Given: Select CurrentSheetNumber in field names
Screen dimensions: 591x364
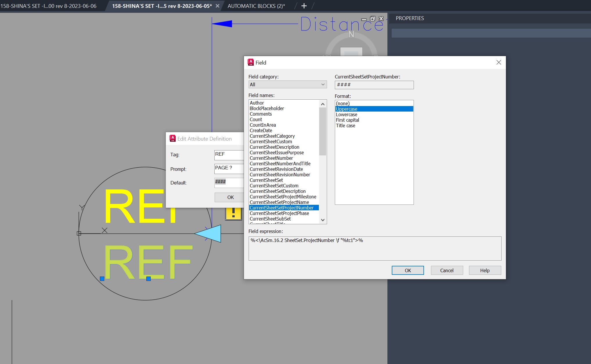Looking at the screenshot, I should pos(271,158).
